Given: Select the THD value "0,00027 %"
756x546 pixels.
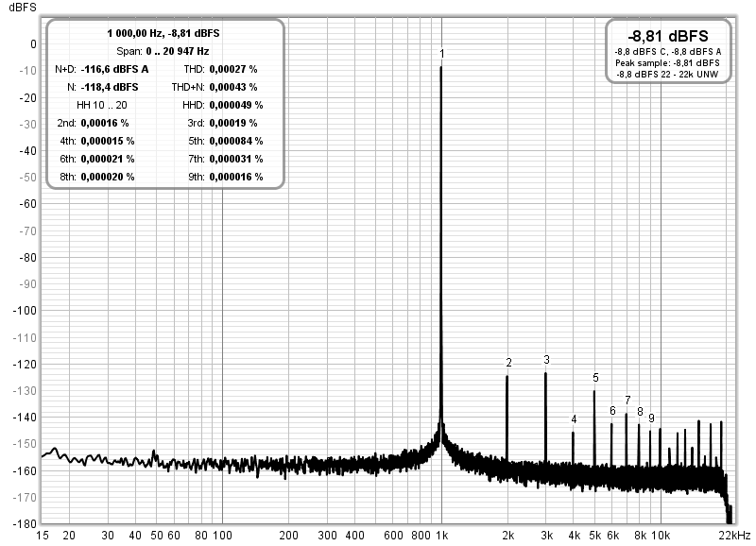Looking at the screenshot, I should click(233, 69).
